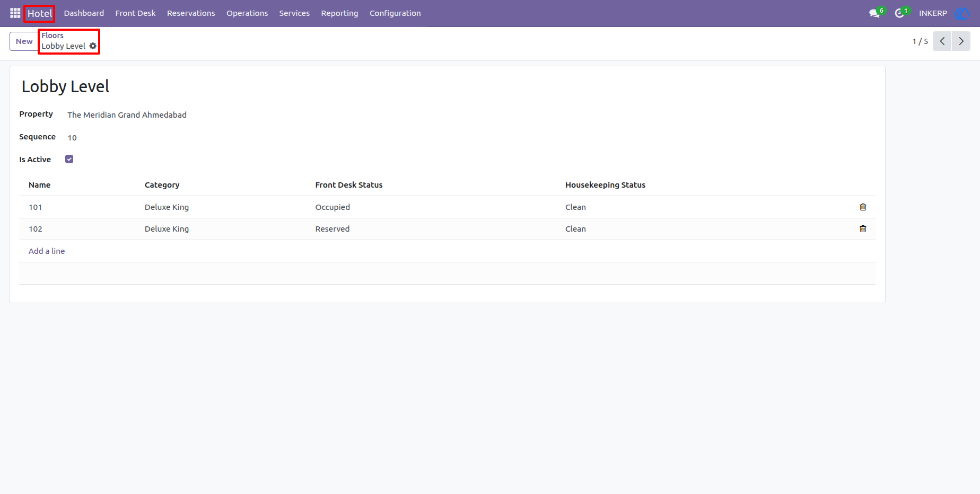Viewport: 980px width, 494px height.
Task: Open the activities clock icon
Action: 899,13
